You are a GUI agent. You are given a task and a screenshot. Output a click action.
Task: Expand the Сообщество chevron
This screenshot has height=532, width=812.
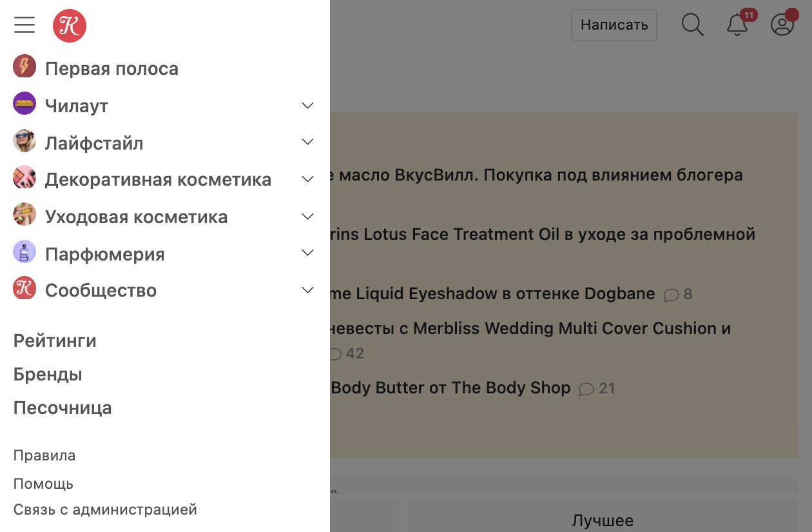307,290
